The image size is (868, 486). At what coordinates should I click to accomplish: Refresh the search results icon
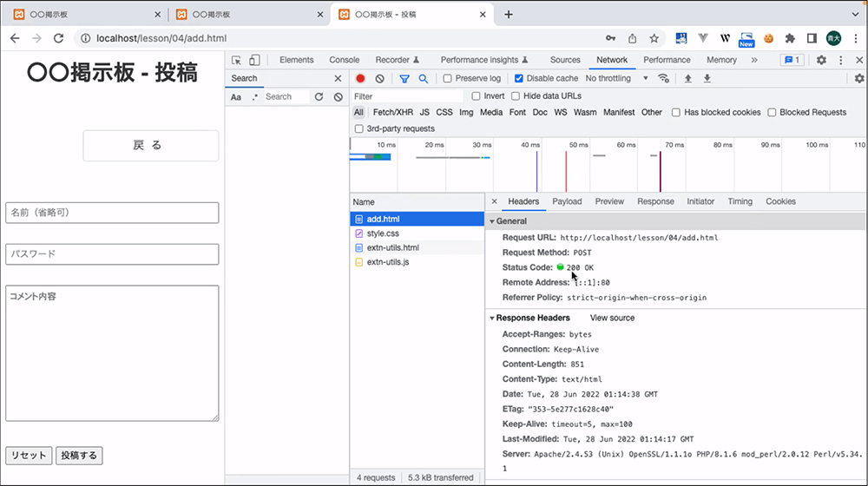(319, 96)
